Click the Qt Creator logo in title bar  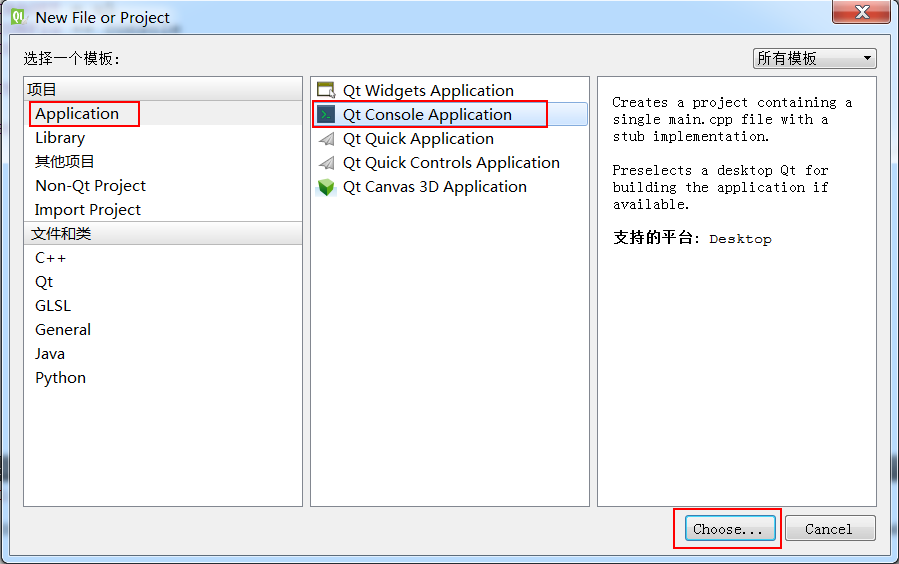point(18,17)
